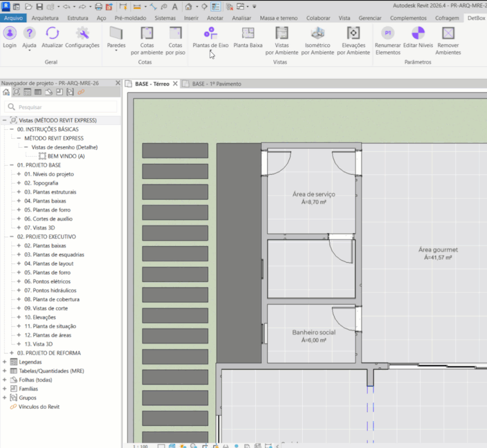Expand 03. PROJETO DE REFORMA node
This screenshot has height=448, width=487.
pos(12,353)
